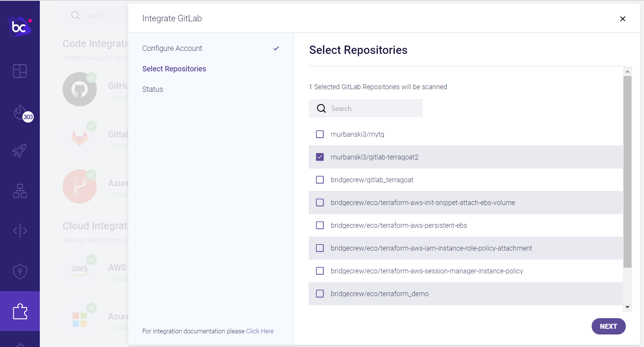The image size is (644, 347).
Task: Click the code brackets icon in sidebar
Action: pyautogui.click(x=20, y=230)
